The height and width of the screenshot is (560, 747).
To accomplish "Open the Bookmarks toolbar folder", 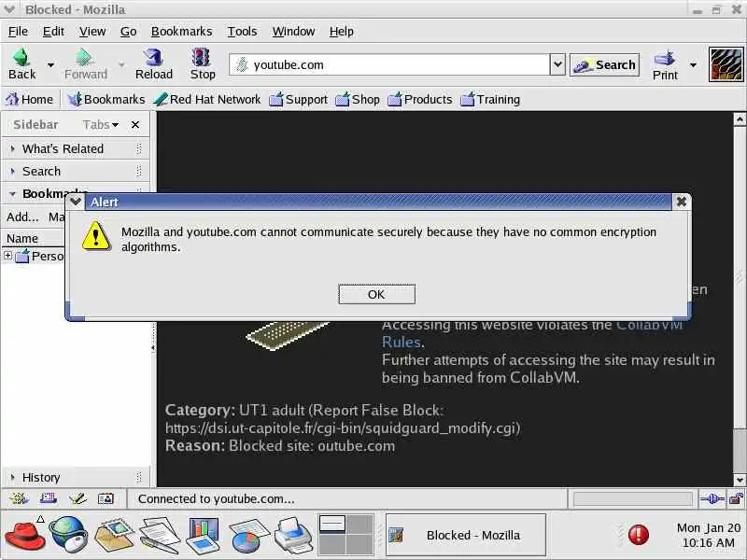I will (x=106, y=99).
